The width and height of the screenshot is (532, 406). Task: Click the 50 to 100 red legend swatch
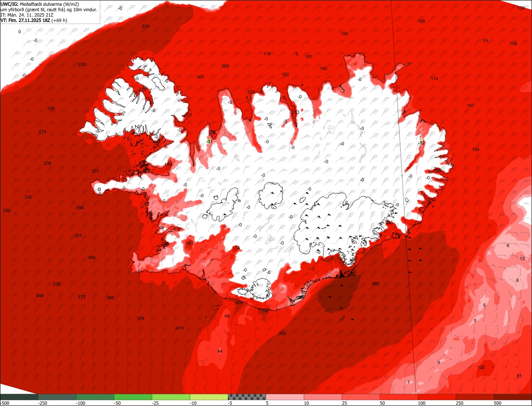click(399, 397)
